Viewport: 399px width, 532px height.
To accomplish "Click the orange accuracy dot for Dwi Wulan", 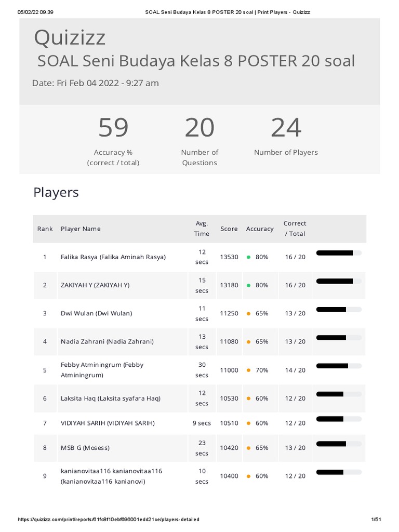I will pos(248,314).
